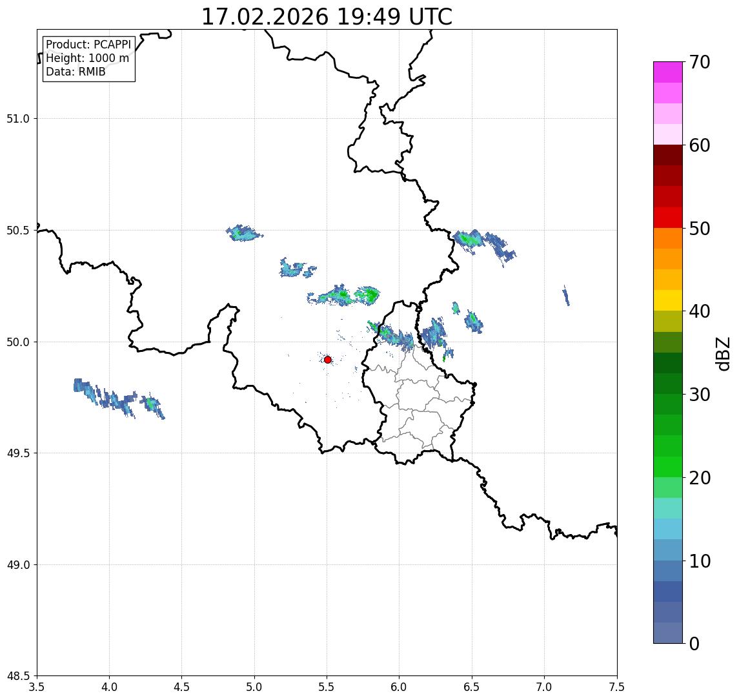Image resolution: width=739 pixels, height=700 pixels.
Task: Click the longitude axis label 4.0
Action: tap(109, 687)
